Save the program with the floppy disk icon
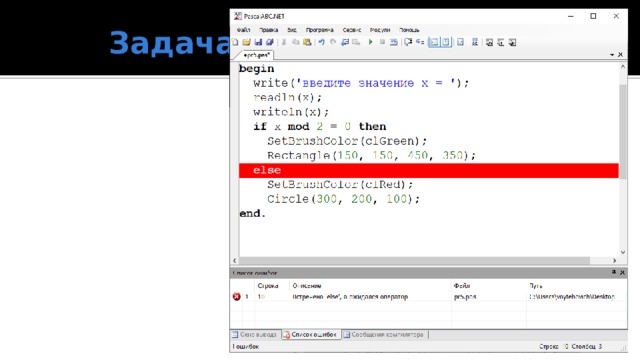 [x=258, y=42]
